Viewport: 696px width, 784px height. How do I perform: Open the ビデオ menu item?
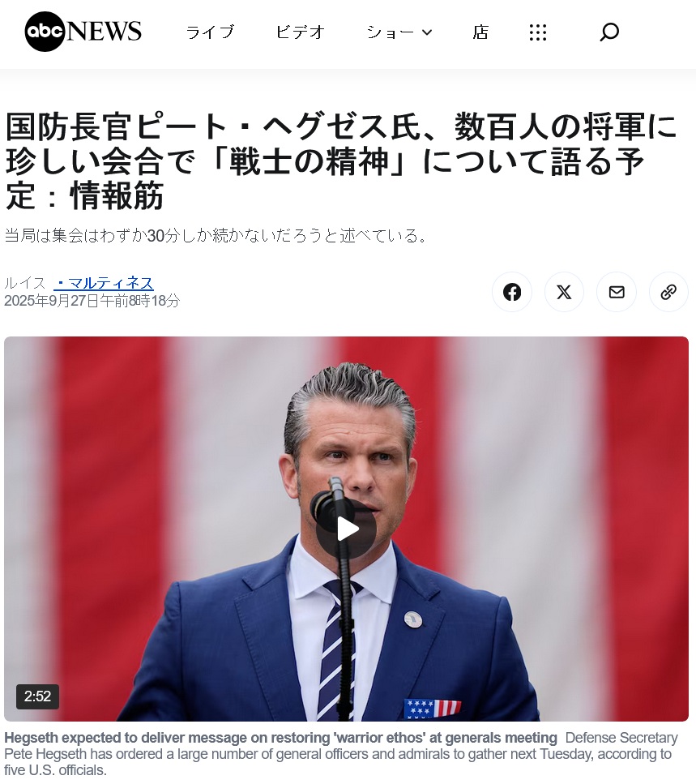tap(301, 32)
